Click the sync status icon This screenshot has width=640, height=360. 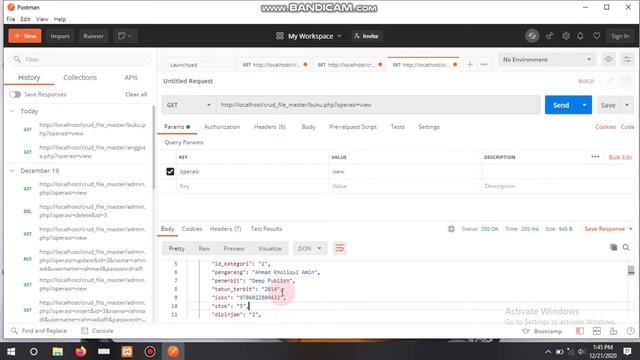coord(532,36)
